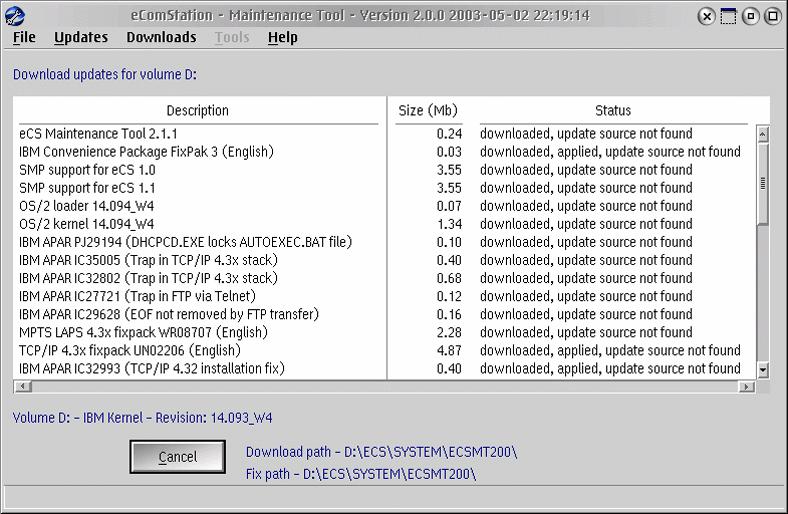788x514 pixels.
Task: Click the disabled Tools menu
Action: tap(232, 37)
